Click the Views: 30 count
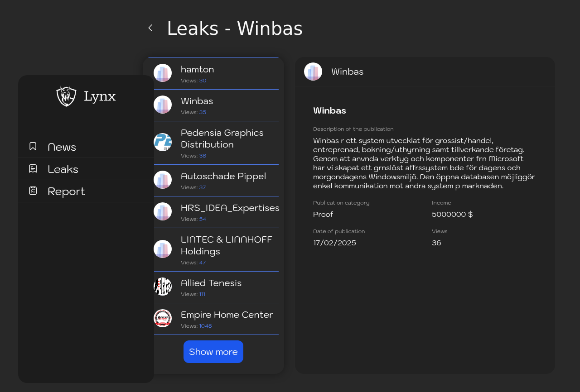Viewport: 580px width, 392px height. [x=193, y=81]
